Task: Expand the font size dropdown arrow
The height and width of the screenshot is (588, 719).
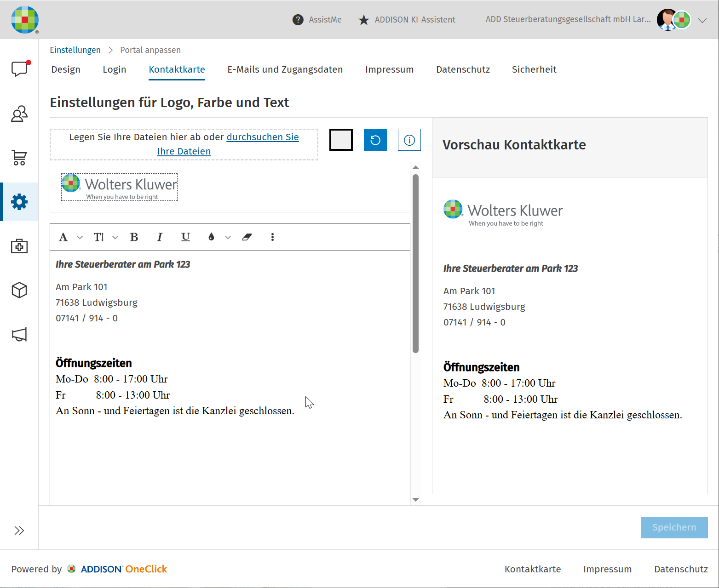Action: pyautogui.click(x=115, y=238)
